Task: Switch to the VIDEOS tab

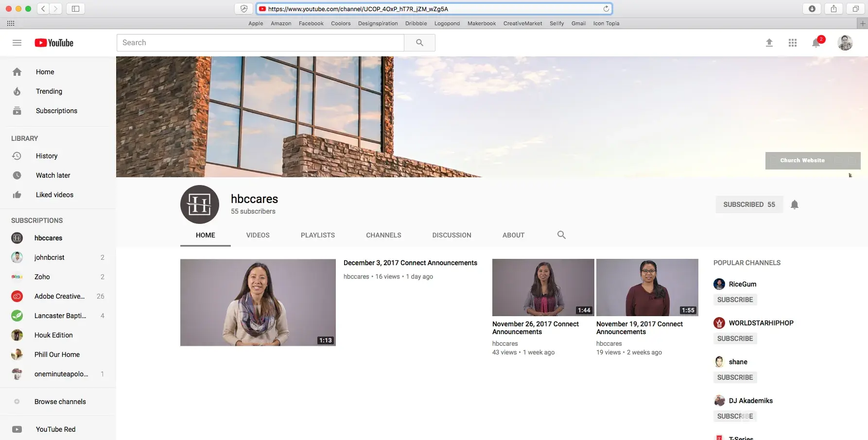Action: click(x=258, y=235)
